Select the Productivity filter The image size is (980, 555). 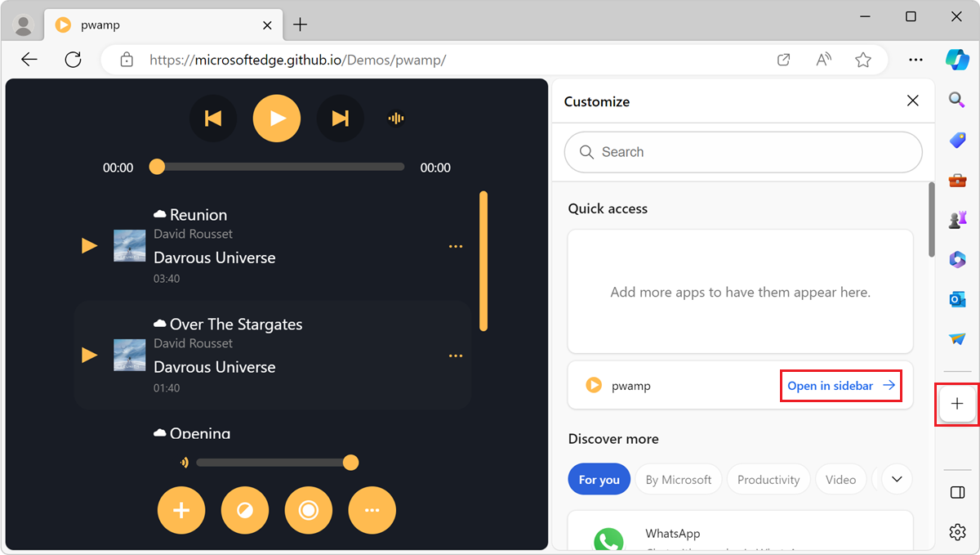coord(768,479)
